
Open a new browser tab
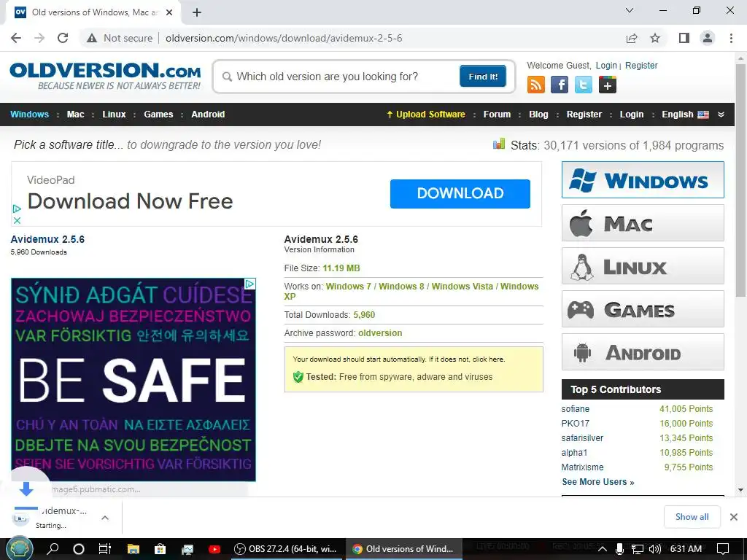pyautogui.click(x=197, y=12)
